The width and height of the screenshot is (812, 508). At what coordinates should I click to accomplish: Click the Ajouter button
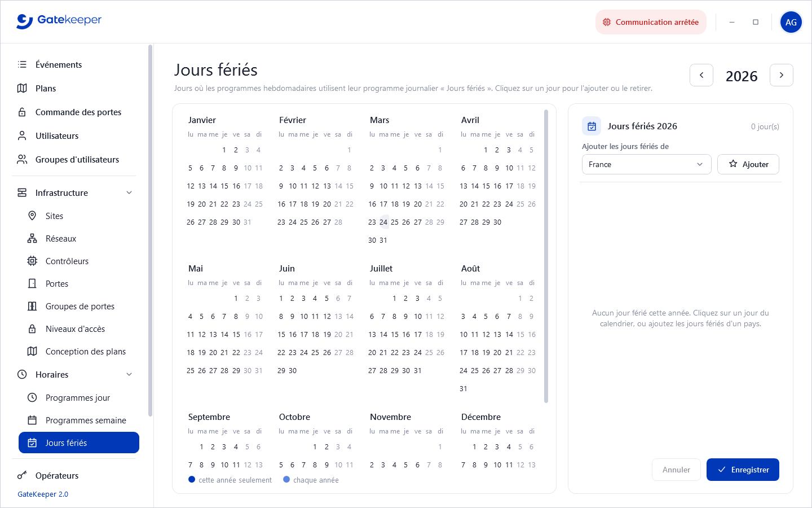748,164
